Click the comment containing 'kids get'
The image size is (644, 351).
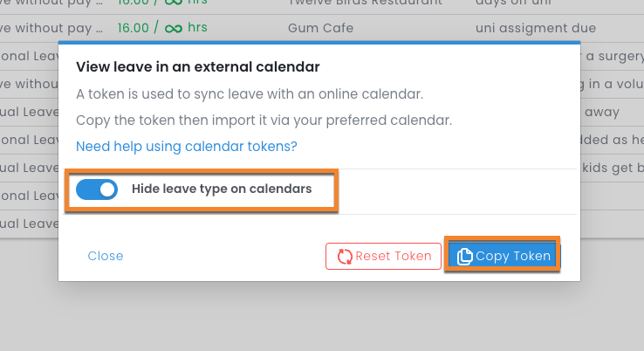(611, 168)
